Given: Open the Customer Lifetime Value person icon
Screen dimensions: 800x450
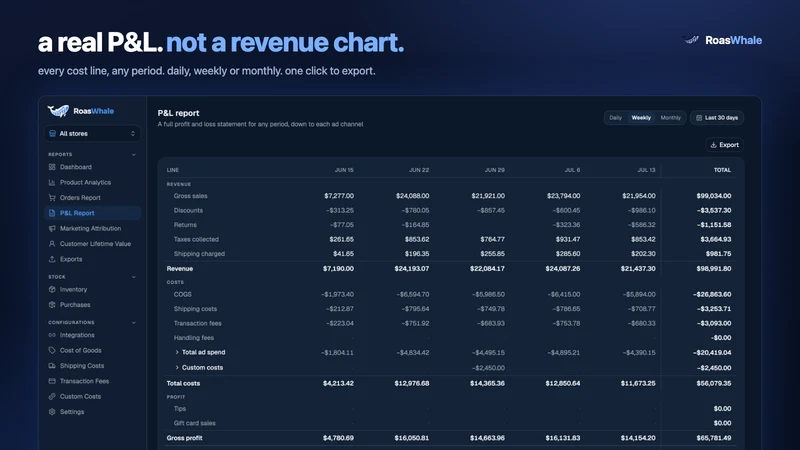Looking at the screenshot, I should (52, 243).
